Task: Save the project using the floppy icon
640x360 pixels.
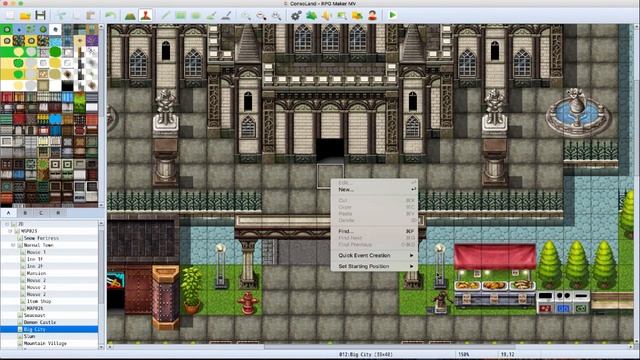Action: click(40, 16)
